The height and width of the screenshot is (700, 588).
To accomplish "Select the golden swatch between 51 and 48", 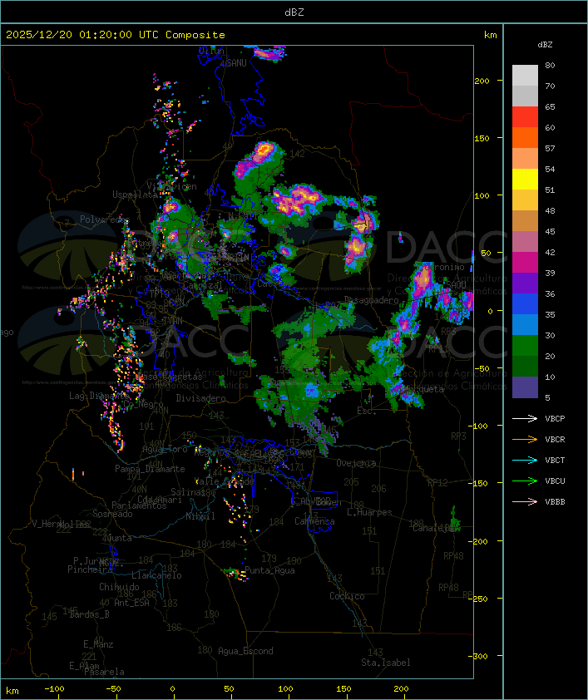I will (x=525, y=200).
